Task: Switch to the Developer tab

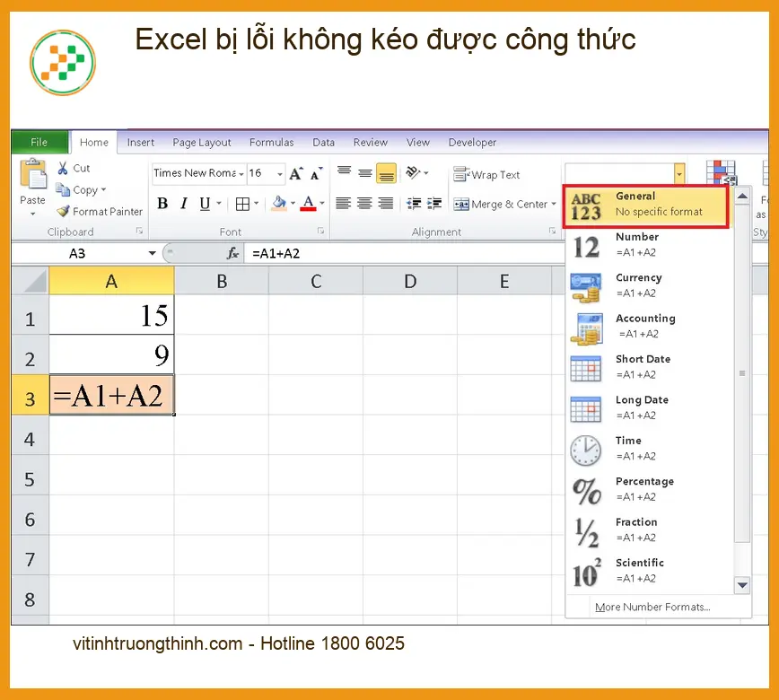Action: [x=472, y=143]
